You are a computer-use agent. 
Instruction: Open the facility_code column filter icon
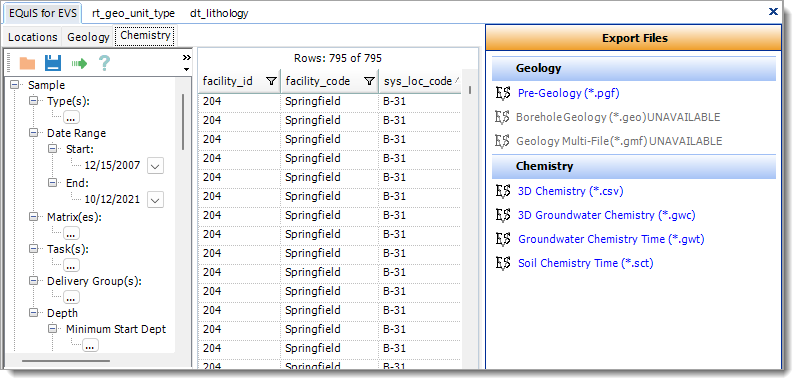pos(370,81)
